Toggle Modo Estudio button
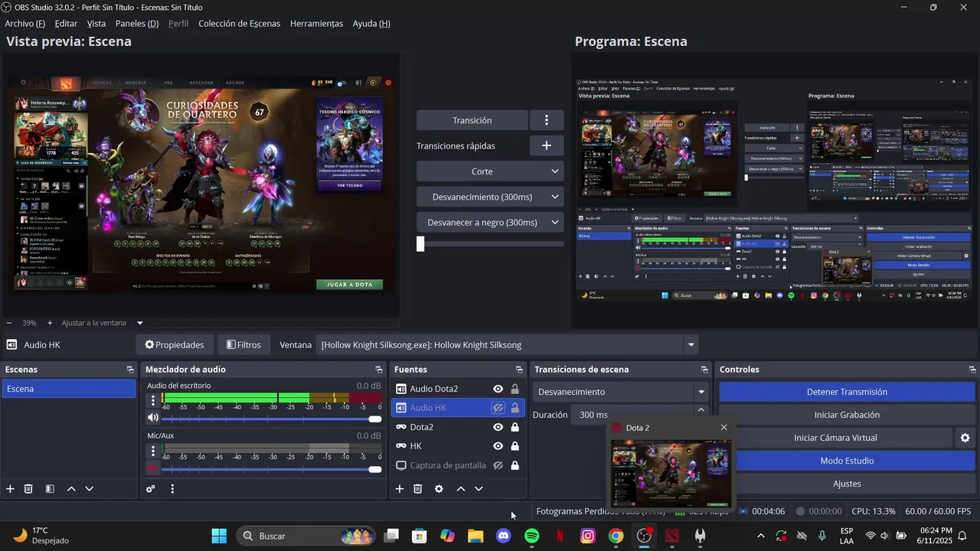The width and height of the screenshot is (980, 551). click(x=847, y=461)
